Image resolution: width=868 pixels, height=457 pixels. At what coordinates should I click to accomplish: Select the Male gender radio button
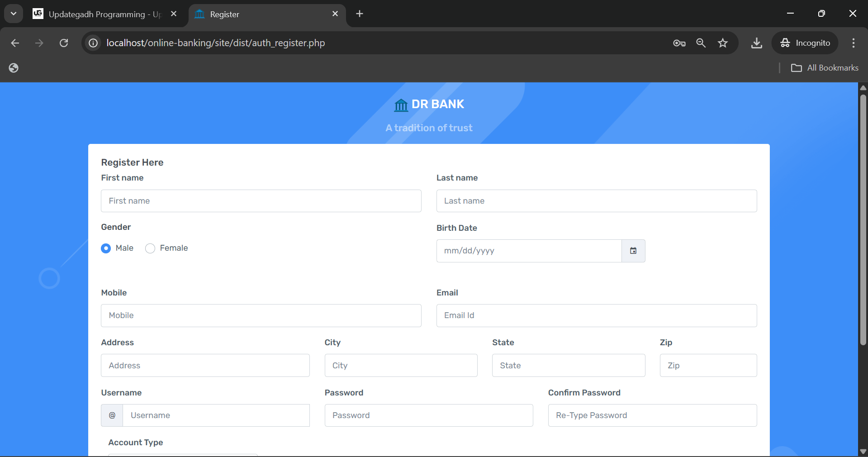click(x=105, y=248)
